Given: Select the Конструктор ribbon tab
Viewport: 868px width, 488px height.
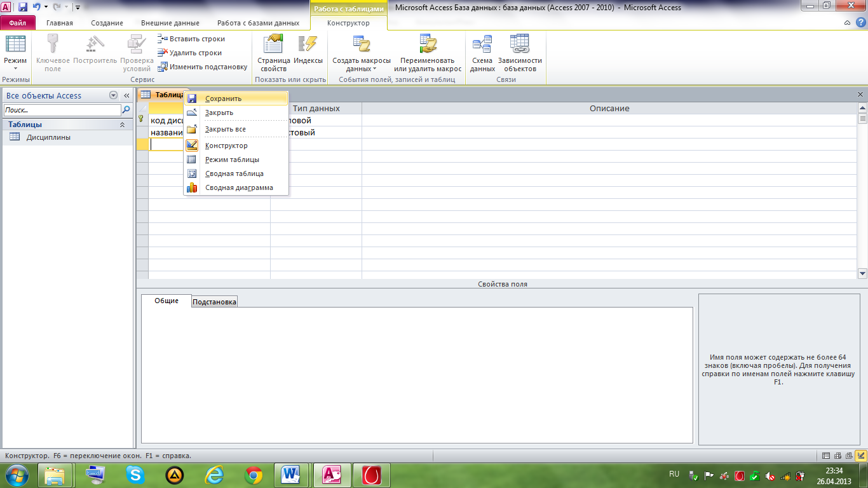Looking at the screenshot, I should coord(348,23).
